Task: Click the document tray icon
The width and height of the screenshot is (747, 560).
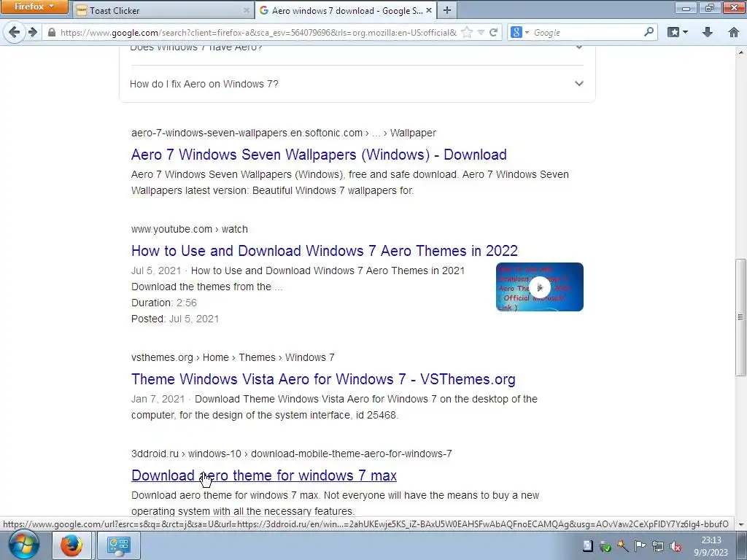Action: (x=588, y=546)
